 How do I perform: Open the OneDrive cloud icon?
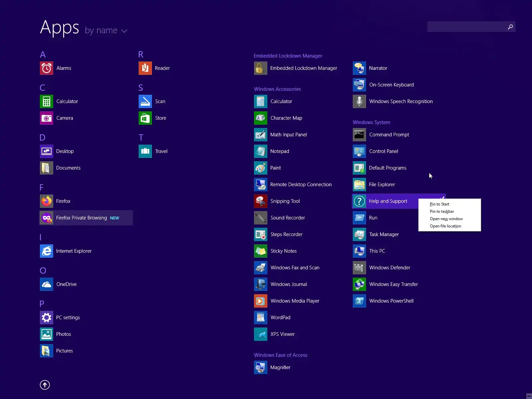(x=47, y=284)
